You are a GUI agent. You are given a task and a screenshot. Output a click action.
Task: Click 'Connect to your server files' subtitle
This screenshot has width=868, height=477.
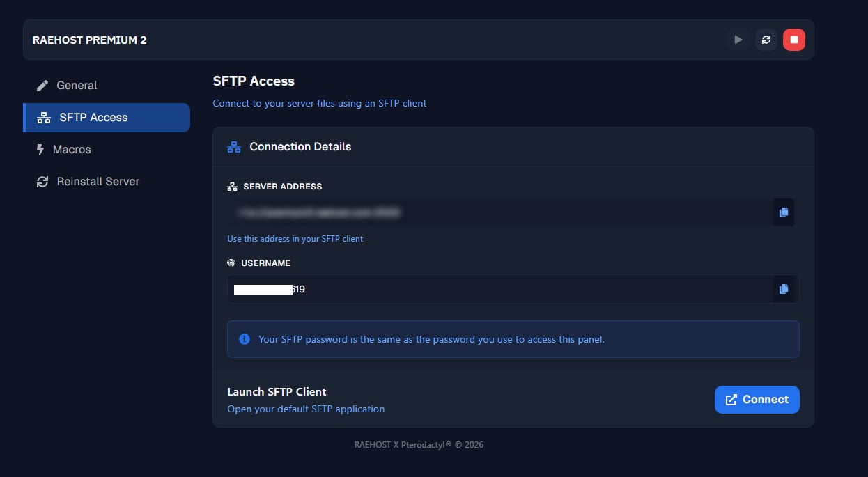[x=320, y=103]
